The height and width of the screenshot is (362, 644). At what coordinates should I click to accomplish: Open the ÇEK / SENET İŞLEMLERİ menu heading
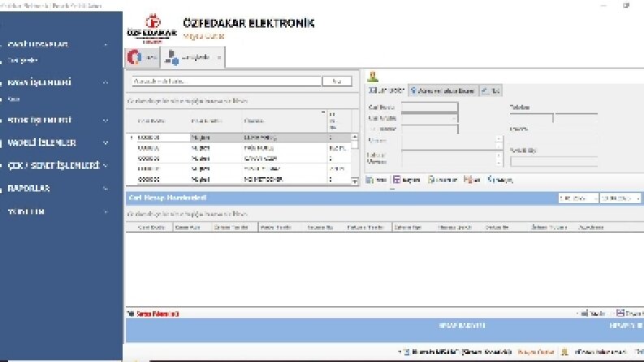(x=54, y=166)
